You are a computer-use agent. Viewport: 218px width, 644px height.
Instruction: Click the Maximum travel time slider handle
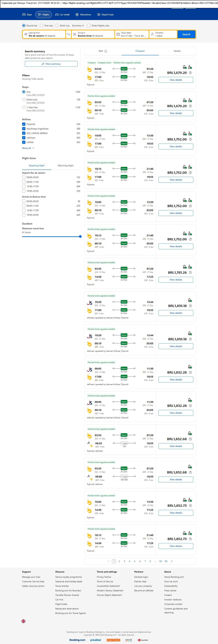click(80, 236)
